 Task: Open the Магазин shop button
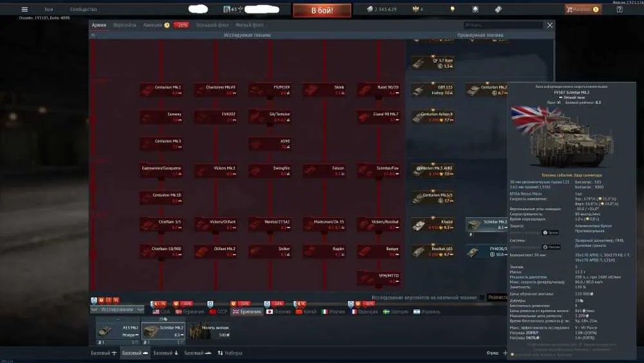(583, 9)
